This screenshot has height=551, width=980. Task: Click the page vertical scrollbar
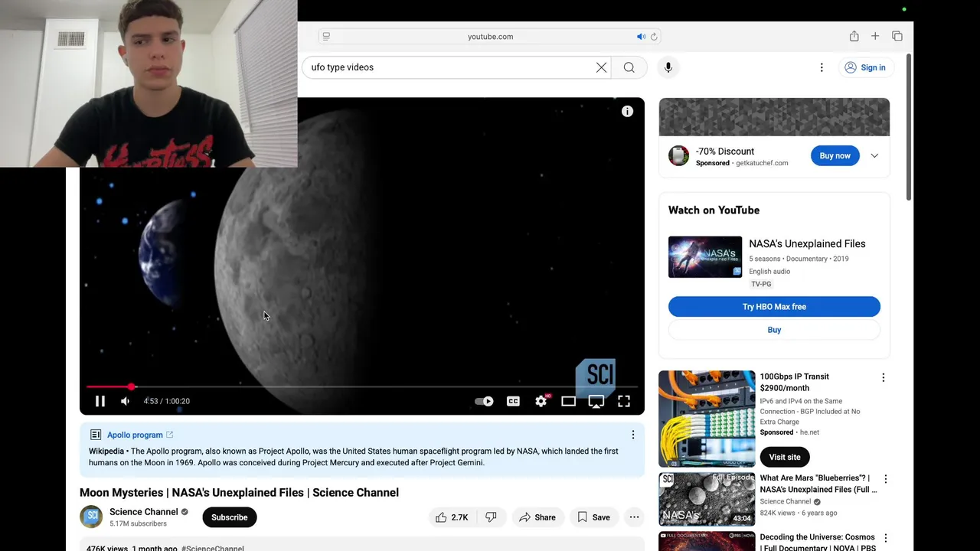click(909, 126)
